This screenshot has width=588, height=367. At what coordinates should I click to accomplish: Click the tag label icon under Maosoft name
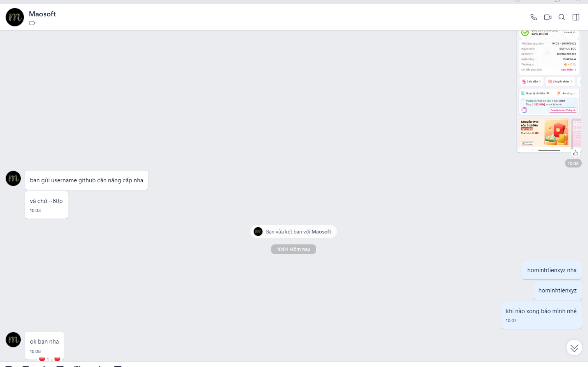32,23
